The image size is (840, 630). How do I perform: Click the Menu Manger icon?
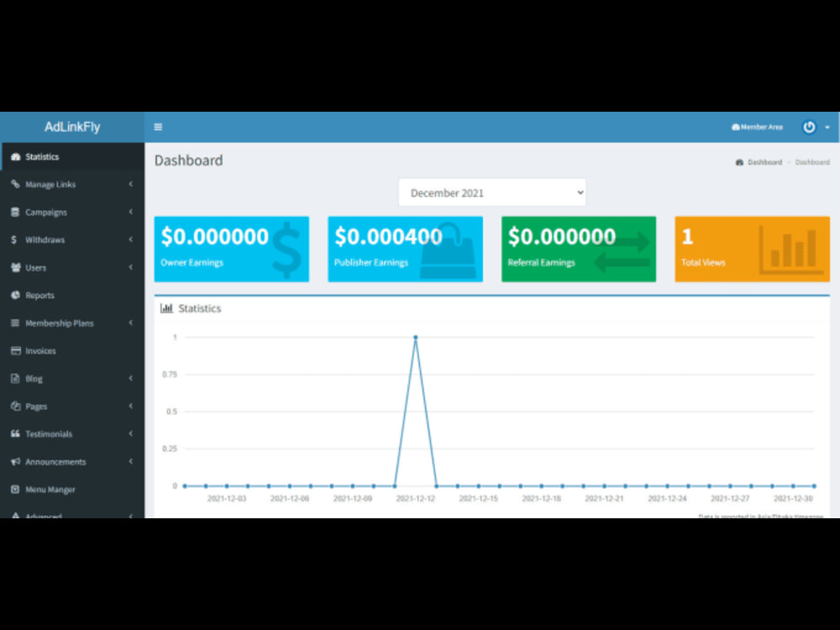(15, 489)
